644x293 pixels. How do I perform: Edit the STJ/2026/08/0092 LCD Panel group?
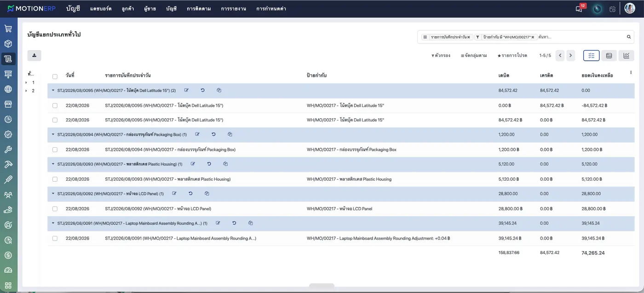pyautogui.click(x=174, y=194)
